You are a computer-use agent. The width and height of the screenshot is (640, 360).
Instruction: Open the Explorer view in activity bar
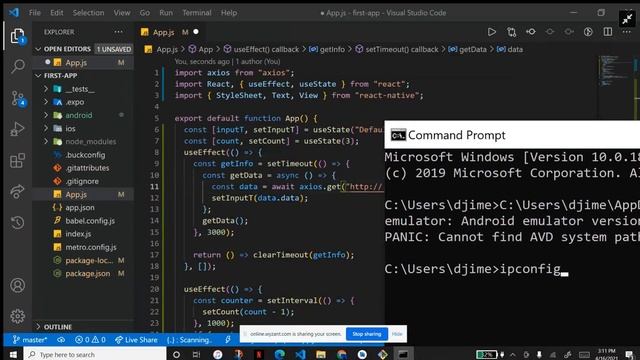[x=18, y=36]
